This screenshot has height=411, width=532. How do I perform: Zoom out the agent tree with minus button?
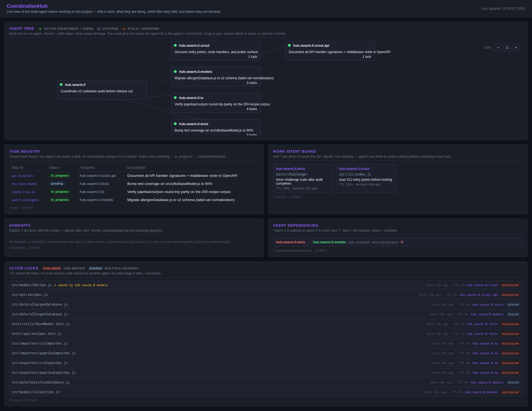498,48
